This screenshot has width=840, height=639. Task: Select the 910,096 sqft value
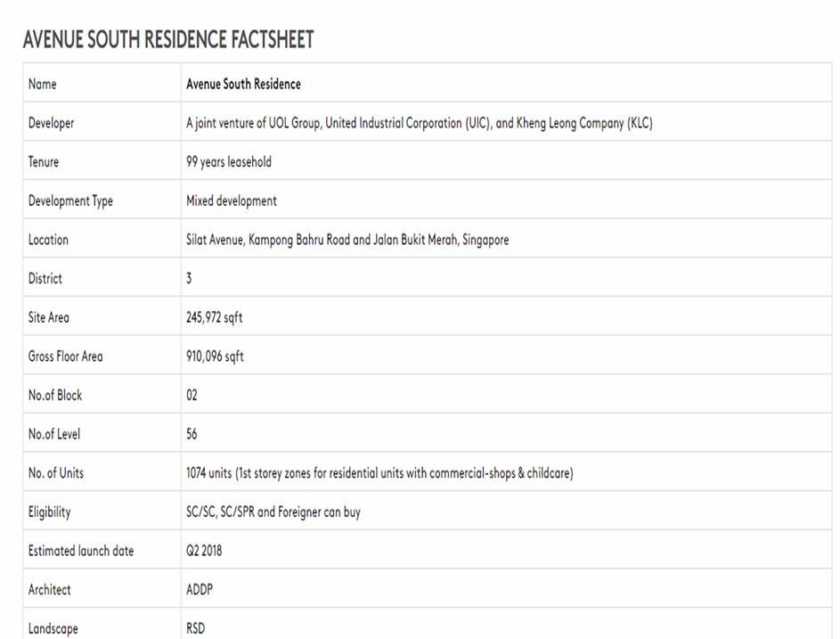215,356
